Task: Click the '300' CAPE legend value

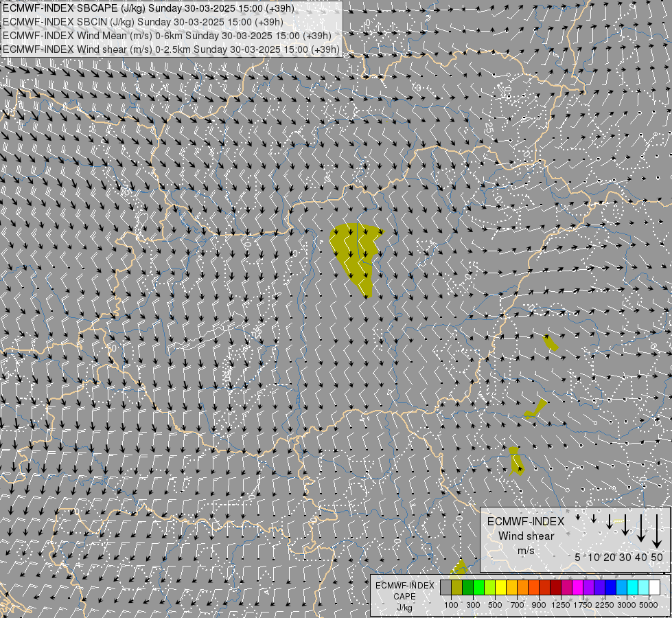Action: coord(473,605)
